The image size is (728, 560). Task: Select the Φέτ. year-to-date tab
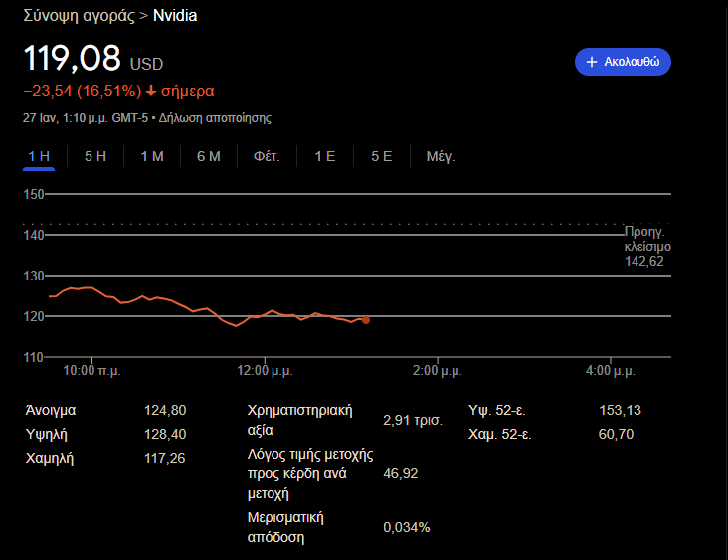point(267,156)
